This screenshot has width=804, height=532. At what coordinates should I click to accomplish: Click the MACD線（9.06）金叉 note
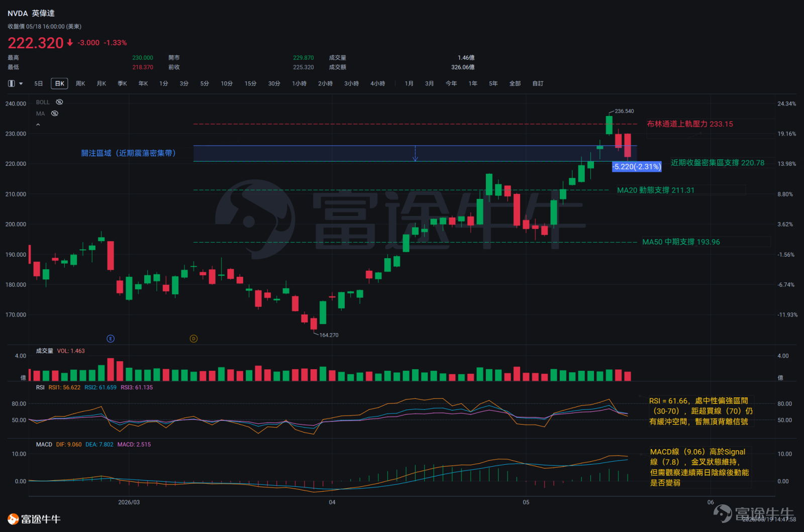tap(699, 467)
